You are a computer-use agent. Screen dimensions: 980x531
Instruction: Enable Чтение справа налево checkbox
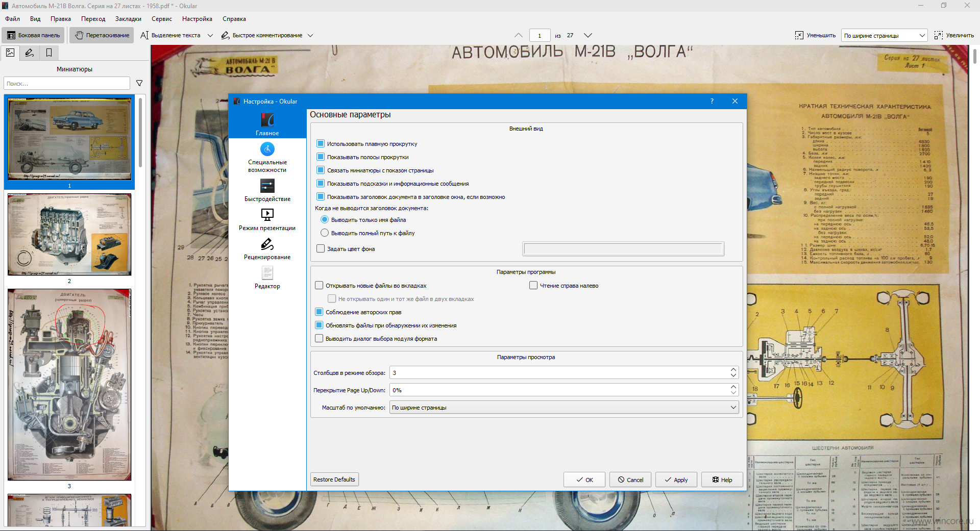point(533,286)
